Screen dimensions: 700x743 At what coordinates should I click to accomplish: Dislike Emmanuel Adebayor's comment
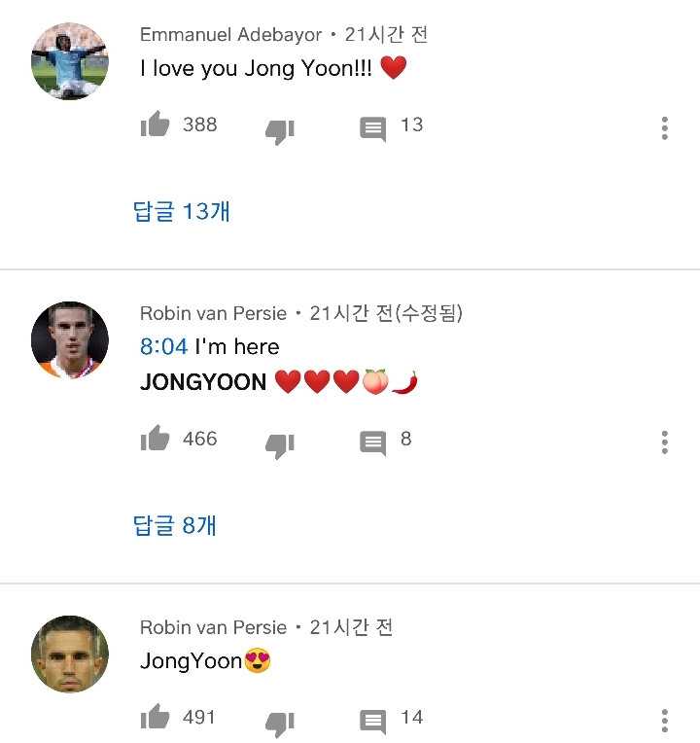280,130
